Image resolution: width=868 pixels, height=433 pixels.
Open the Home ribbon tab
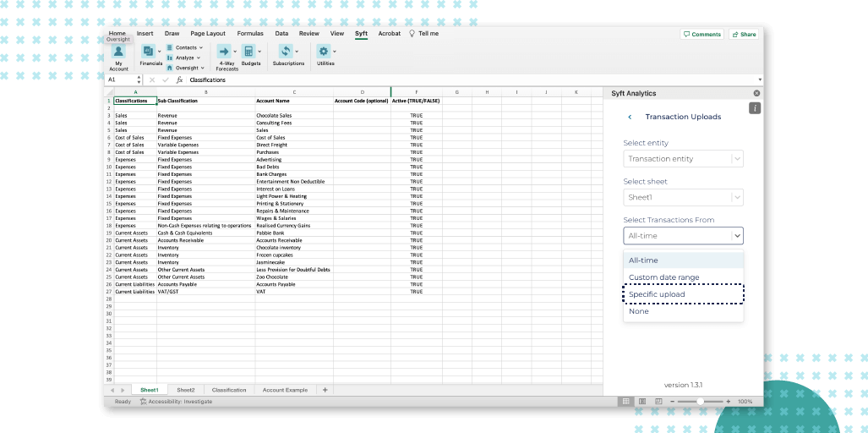[117, 33]
